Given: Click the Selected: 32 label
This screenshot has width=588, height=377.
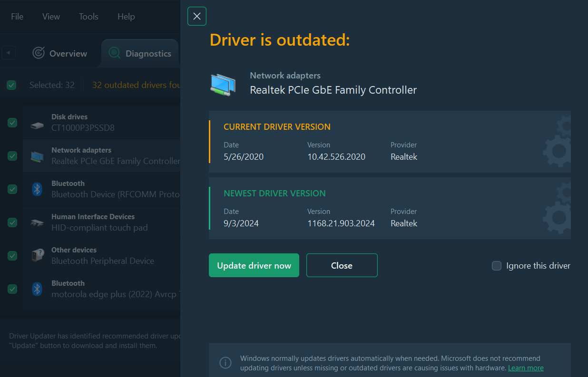Looking at the screenshot, I should click(x=52, y=85).
